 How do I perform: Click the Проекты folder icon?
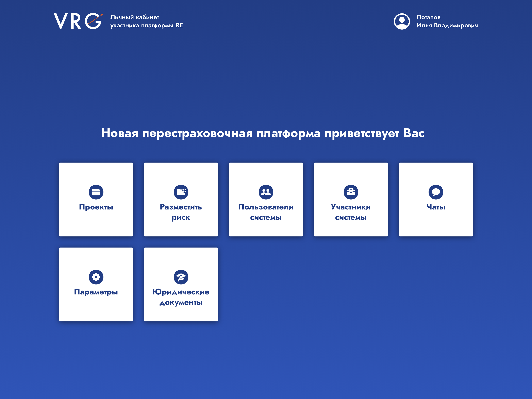[x=96, y=192]
